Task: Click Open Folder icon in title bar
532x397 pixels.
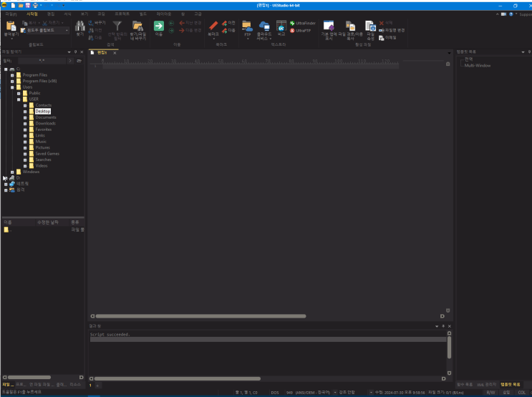Action: click(x=21, y=6)
